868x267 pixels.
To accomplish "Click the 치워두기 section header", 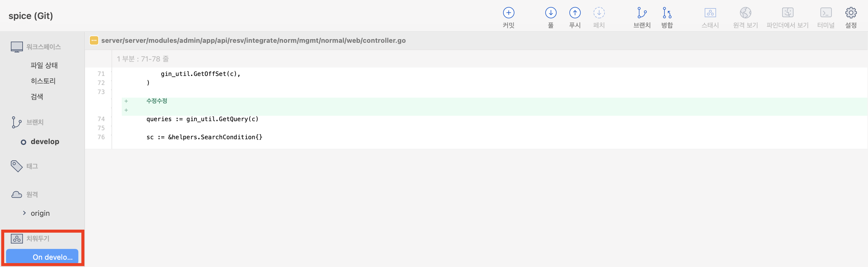I will tap(38, 239).
